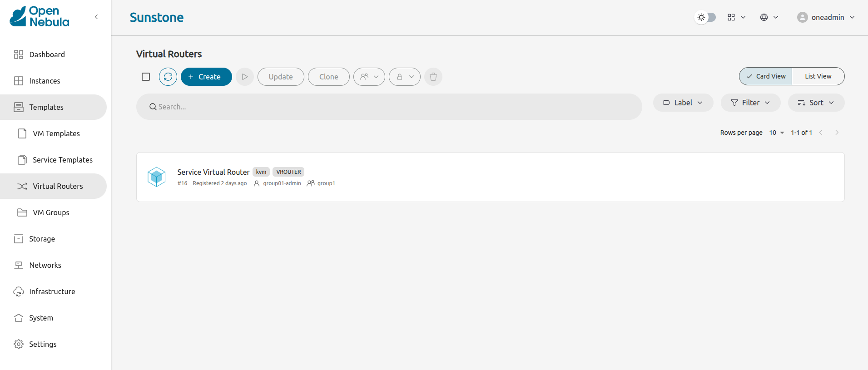Collapse sidebar with the chevron arrow
Viewport: 868px width, 370px height.
click(x=96, y=17)
